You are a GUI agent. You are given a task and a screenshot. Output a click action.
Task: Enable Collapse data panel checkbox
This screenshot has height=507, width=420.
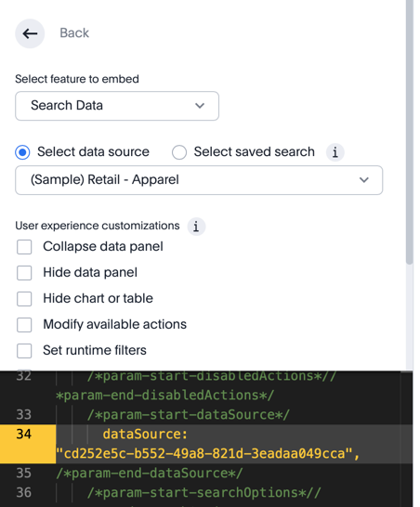click(x=24, y=247)
